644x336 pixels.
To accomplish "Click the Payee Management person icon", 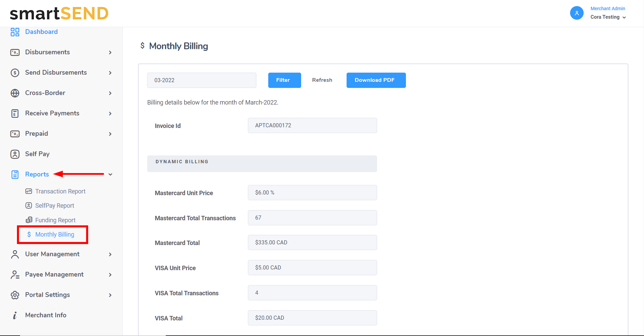I will click(x=15, y=275).
